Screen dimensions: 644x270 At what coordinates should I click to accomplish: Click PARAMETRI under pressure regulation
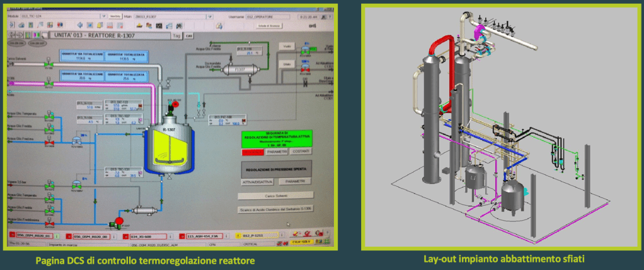296,182
